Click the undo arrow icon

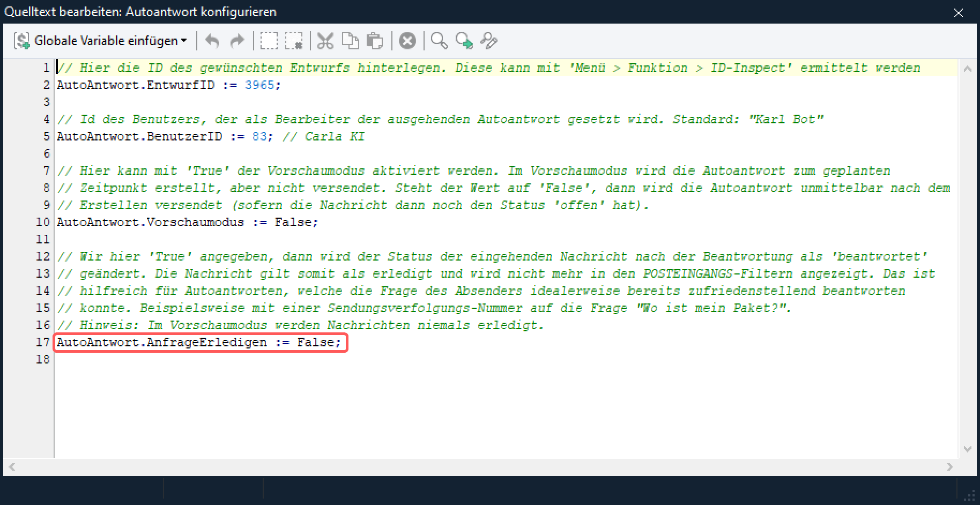pos(212,41)
